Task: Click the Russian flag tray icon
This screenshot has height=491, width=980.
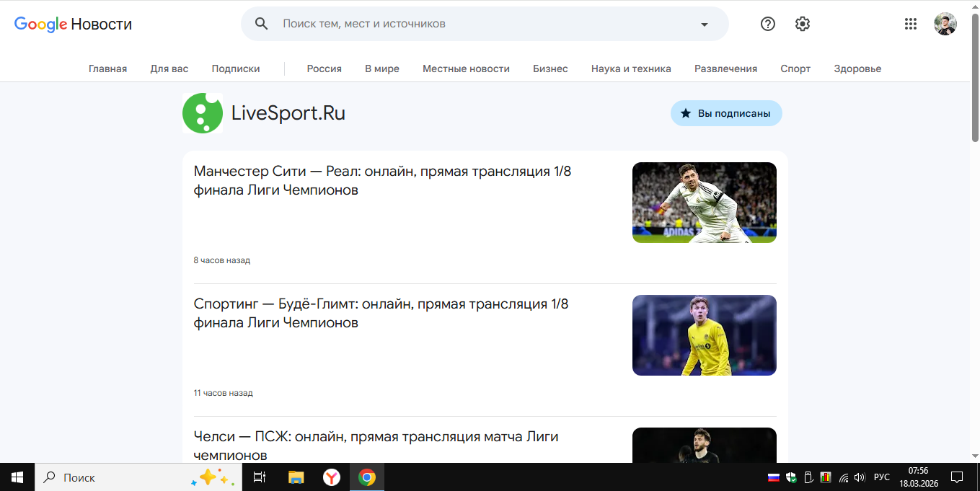Action: [x=774, y=477]
